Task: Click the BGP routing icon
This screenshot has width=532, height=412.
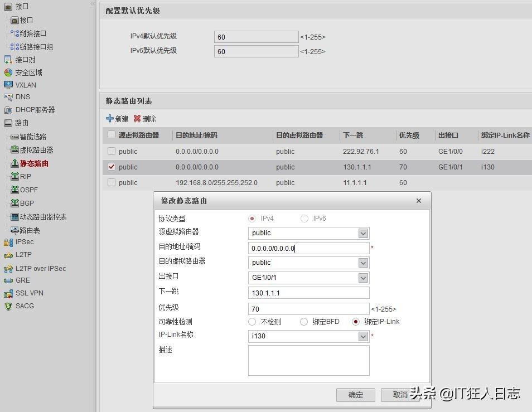Action: point(15,203)
